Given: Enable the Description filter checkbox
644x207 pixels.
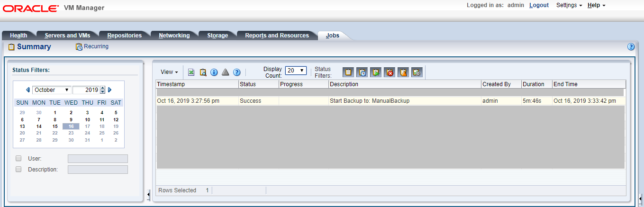Looking at the screenshot, I should (18, 169).
